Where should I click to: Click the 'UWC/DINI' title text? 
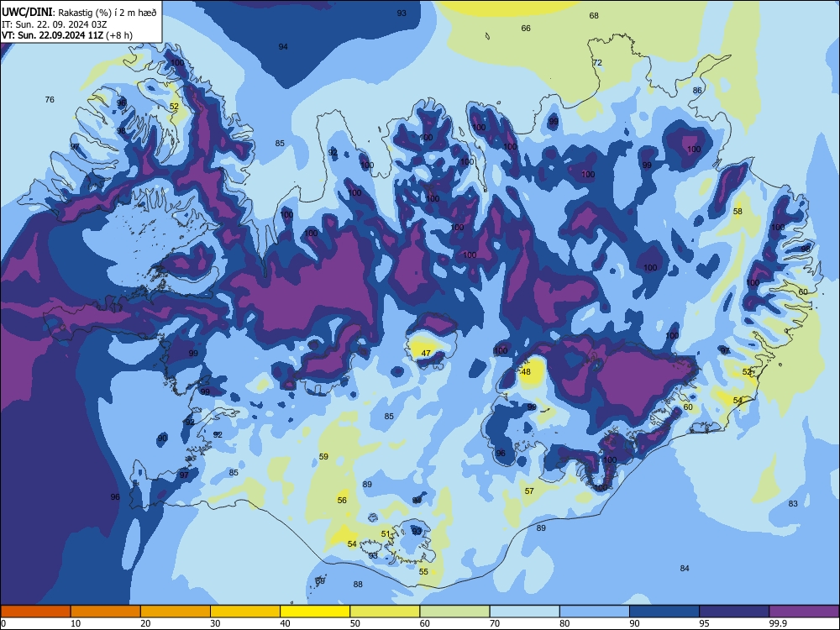click(28, 13)
